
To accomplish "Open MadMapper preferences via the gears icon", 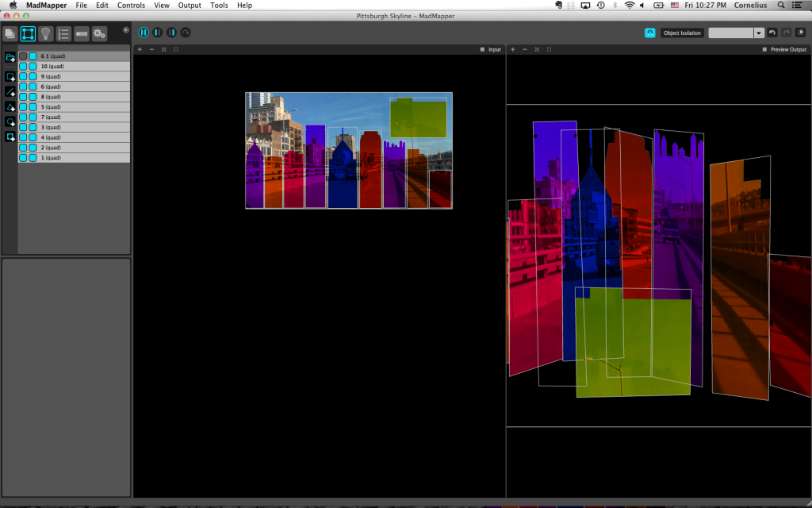I will coord(98,33).
